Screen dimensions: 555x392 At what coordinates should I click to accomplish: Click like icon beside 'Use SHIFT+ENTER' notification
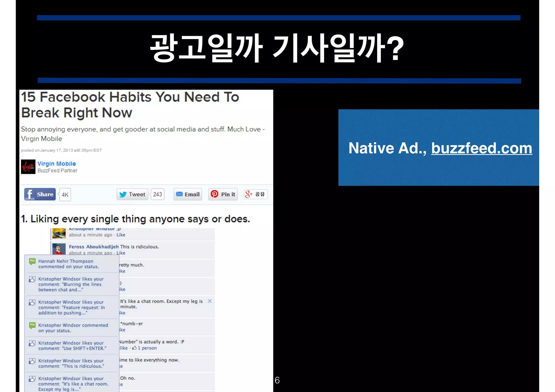click(x=32, y=344)
